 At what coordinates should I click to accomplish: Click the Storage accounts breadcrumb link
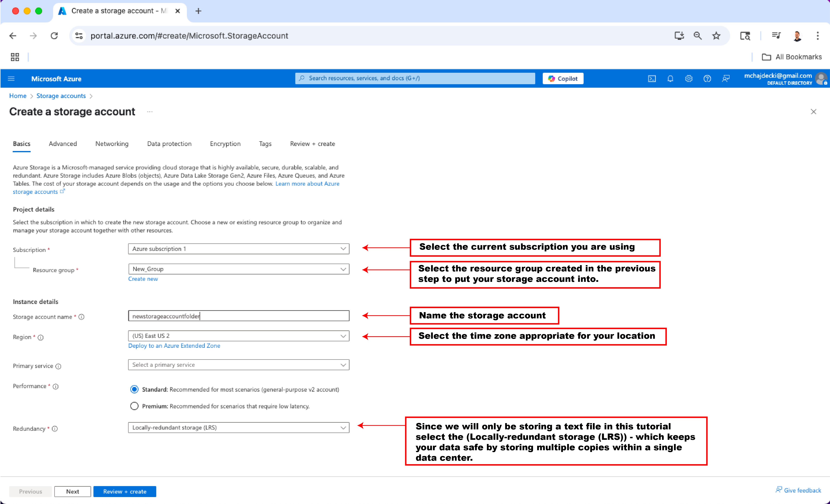(61, 96)
